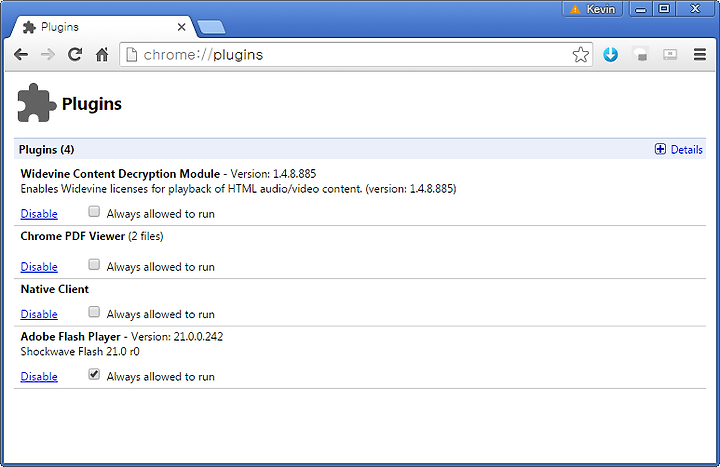Disable Adobe Flash Player
This screenshot has width=720, height=467.
(39, 377)
